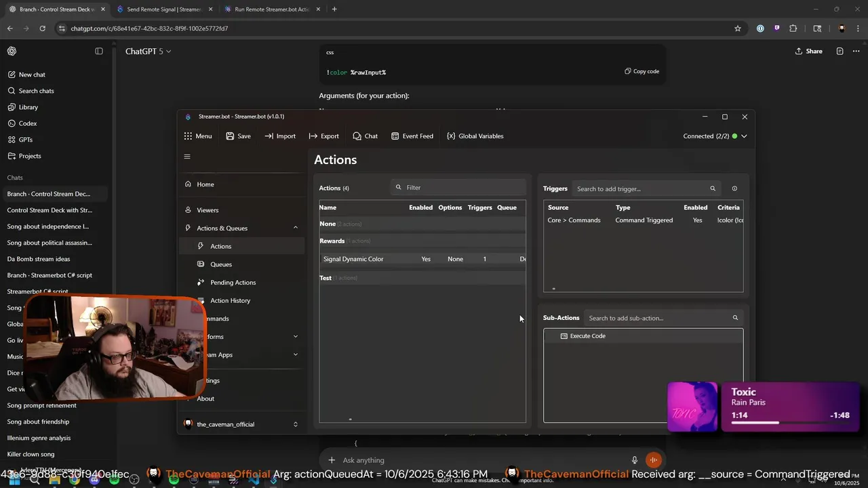Close the ChatGPT sidebar toggle
This screenshot has height=488, width=868.
click(99, 52)
